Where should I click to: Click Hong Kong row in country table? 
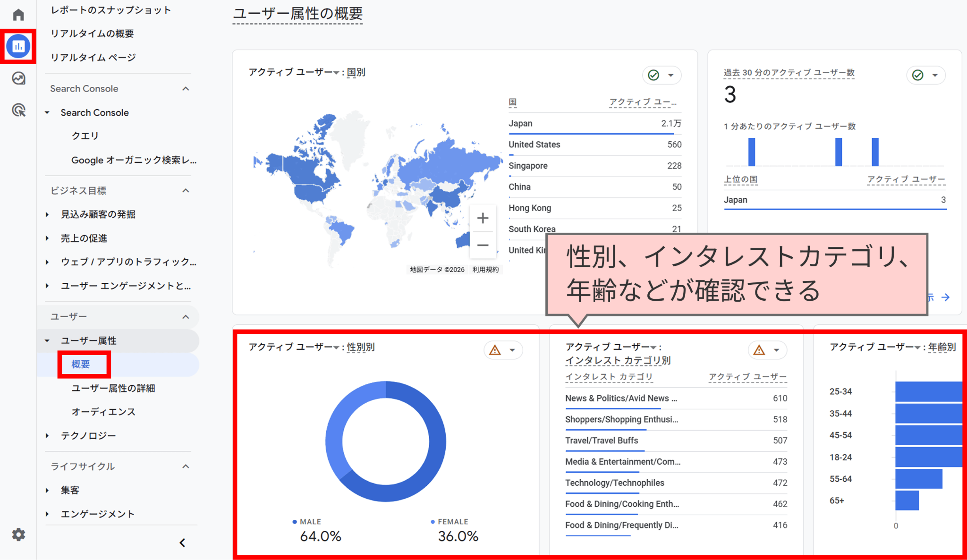(595, 208)
